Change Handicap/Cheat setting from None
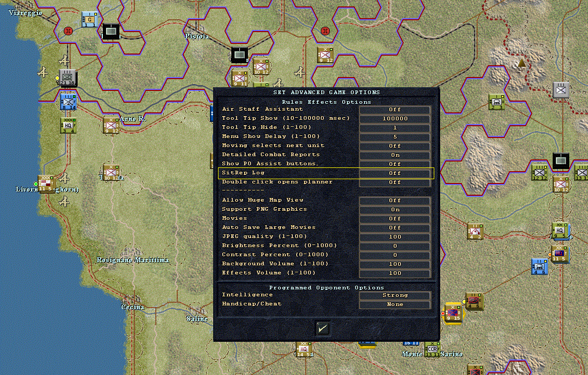Image resolution: width=588 pixels, height=375 pixels. click(395, 304)
